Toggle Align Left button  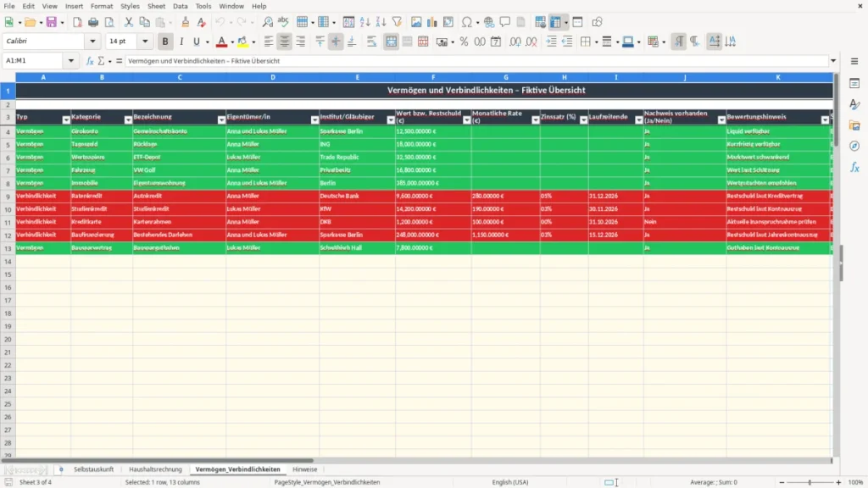click(x=269, y=42)
